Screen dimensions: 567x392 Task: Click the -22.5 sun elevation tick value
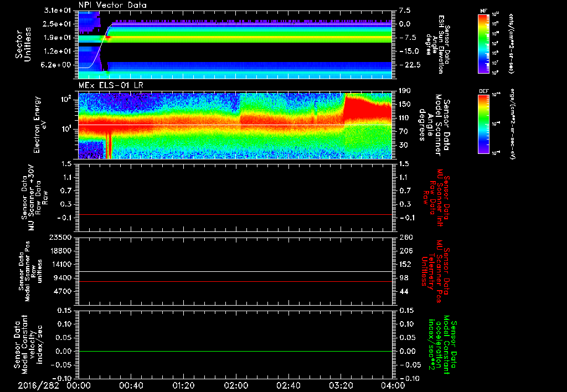(410, 65)
